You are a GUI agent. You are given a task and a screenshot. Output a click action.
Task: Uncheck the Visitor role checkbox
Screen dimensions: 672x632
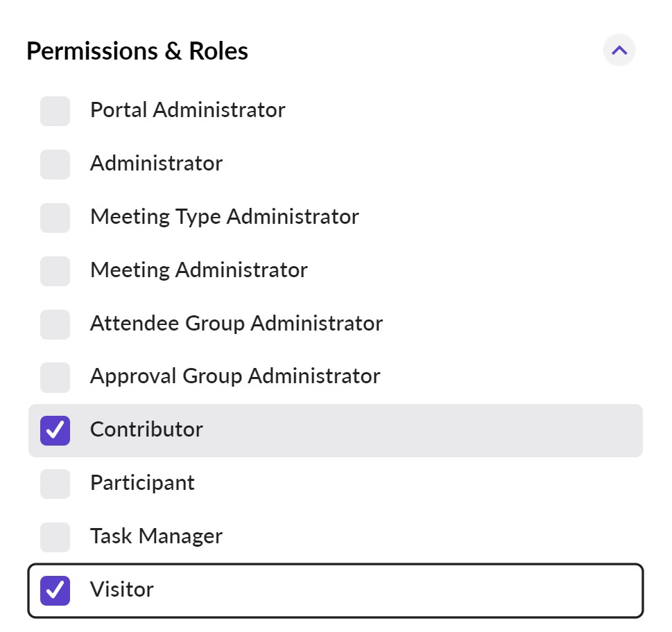tap(55, 590)
